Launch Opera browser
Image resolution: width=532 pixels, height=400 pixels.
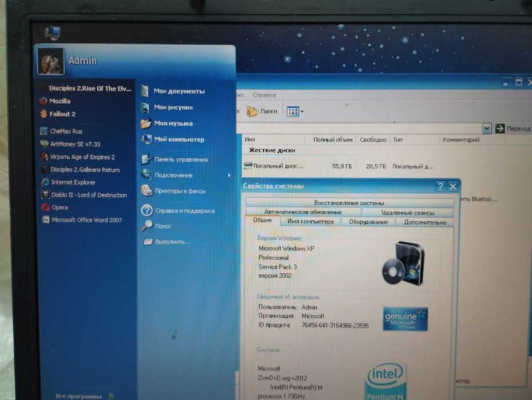[x=55, y=207]
